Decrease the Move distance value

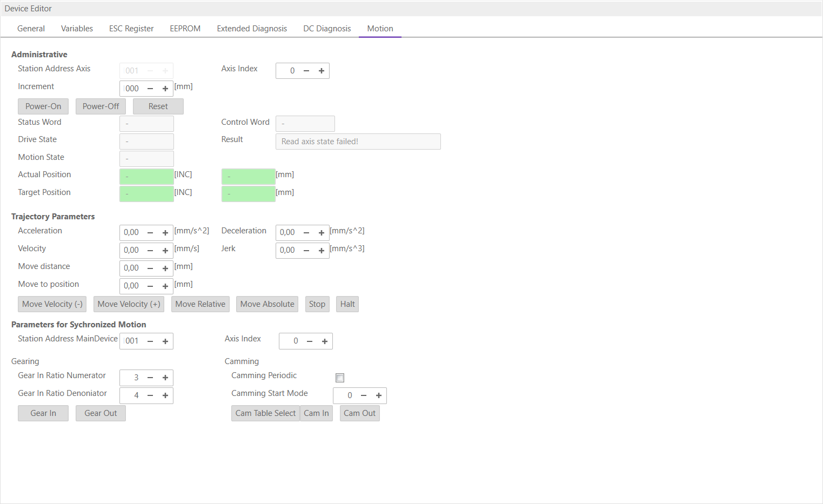pos(150,268)
